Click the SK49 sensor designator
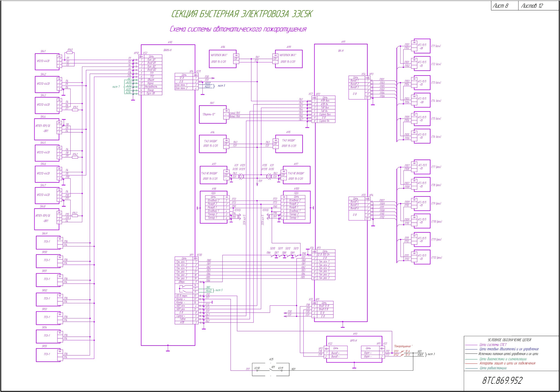 (x=45, y=234)
